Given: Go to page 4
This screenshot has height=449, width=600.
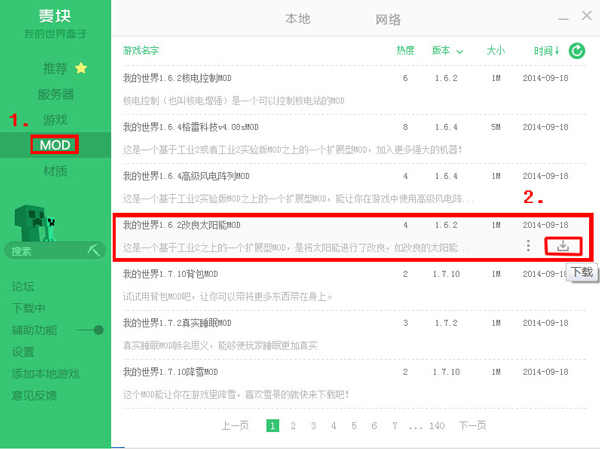Looking at the screenshot, I should (x=334, y=426).
